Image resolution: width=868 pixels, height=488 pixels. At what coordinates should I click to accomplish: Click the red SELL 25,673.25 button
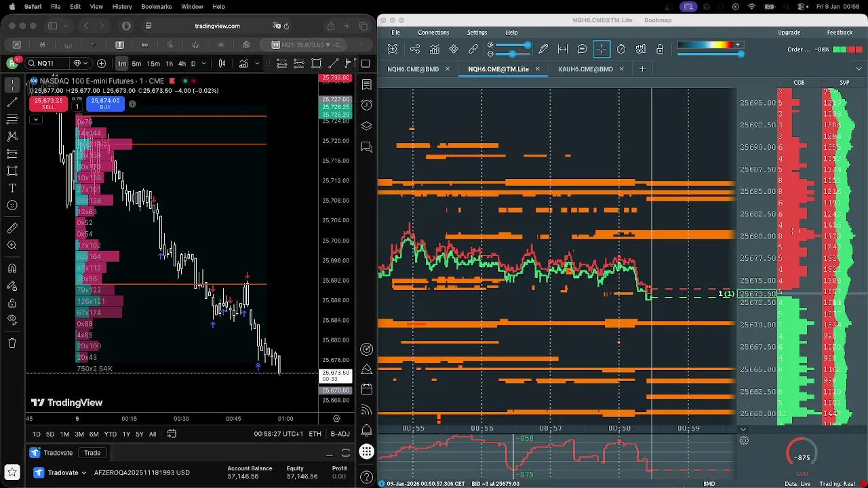(48, 104)
